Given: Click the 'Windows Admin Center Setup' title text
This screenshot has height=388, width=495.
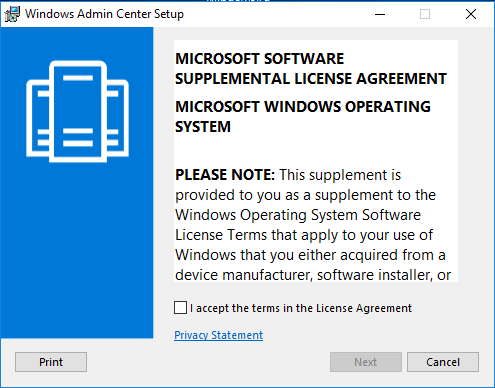Looking at the screenshot, I should [x=104, y=14].
